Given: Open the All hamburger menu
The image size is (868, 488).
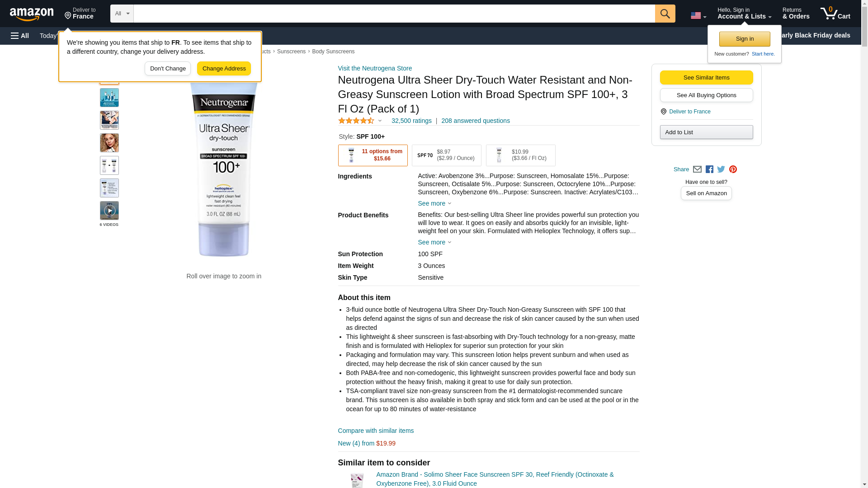Looking at the screenshot, I should click(20, 36).
